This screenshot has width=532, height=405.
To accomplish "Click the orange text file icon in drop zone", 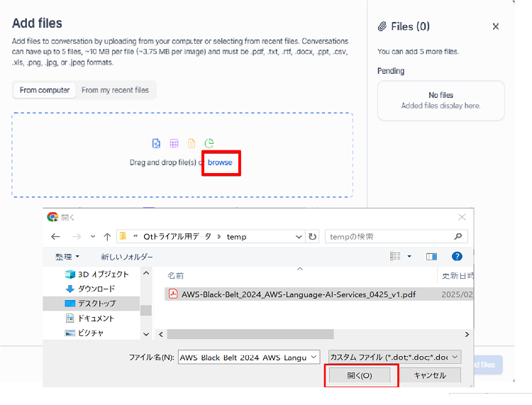I will 192,143.
